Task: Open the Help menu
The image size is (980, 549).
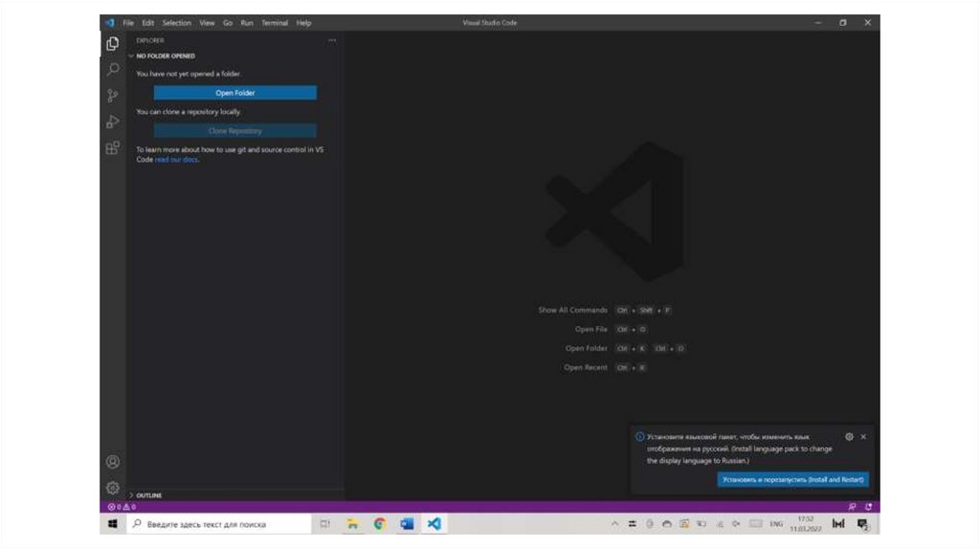Action: click(303, 23)
